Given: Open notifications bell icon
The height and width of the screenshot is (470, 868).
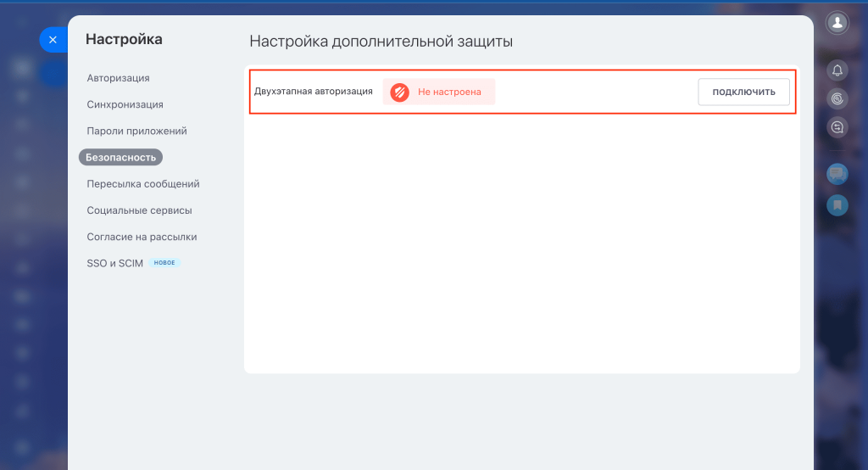Looking at the screenshot, I should coord(837,70).
